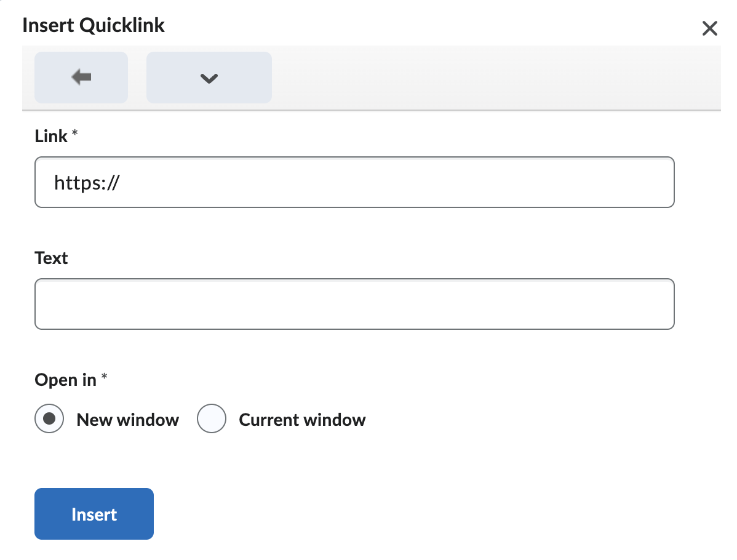Click the right end of the Text field
Viewport: 737px width, 560px height.
coord(658,304)
